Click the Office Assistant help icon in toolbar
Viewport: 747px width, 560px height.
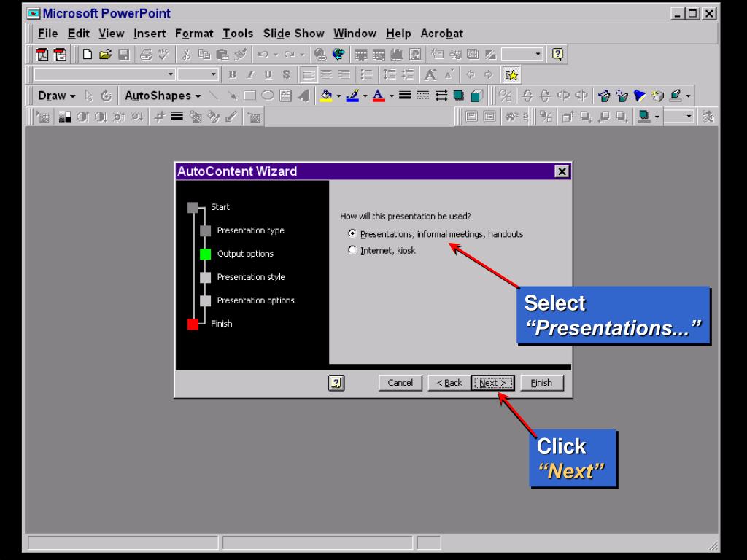tap(557, 54)
